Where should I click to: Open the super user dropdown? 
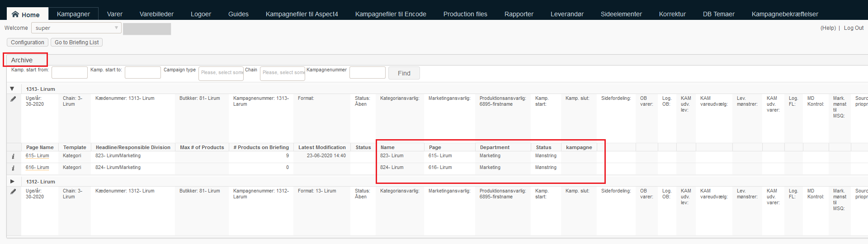76,28
